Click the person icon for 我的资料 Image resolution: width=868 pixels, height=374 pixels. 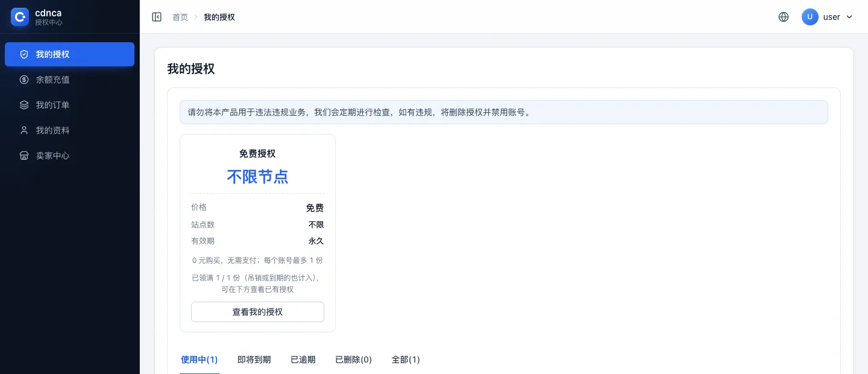click(x=24, y=130)
